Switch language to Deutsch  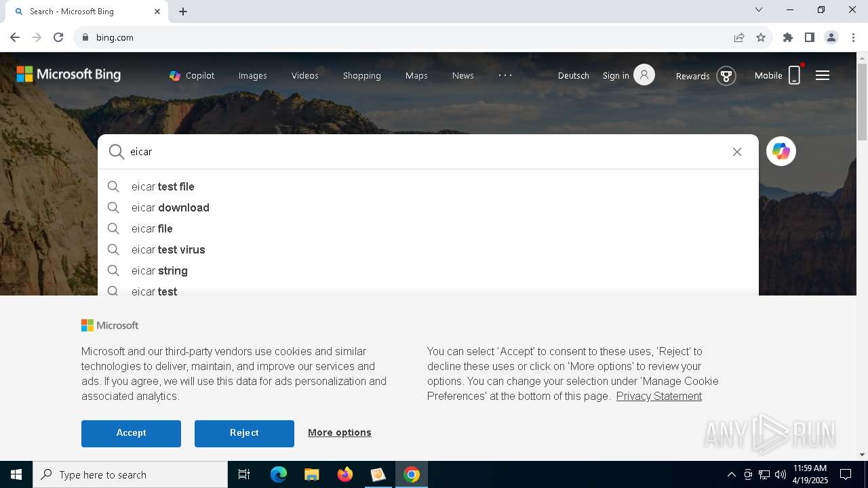point(574,75)
